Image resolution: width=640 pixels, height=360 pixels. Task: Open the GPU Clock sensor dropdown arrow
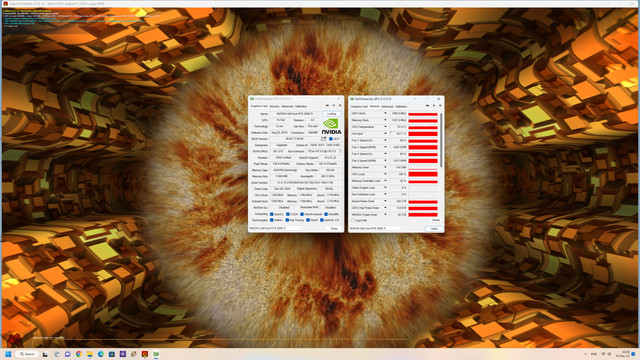(x=385, y=113)
